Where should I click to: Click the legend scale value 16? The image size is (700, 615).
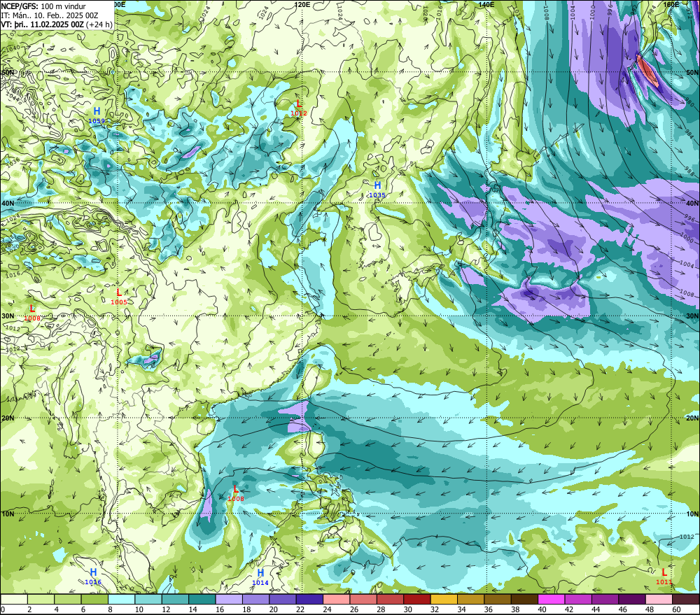click(220, 609)
